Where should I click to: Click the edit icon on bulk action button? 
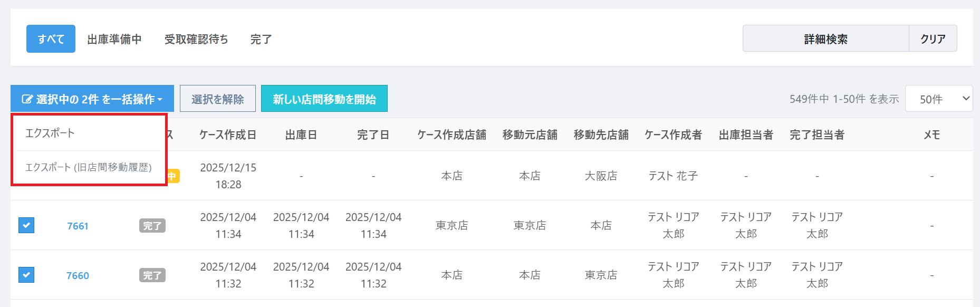(27, 99)
